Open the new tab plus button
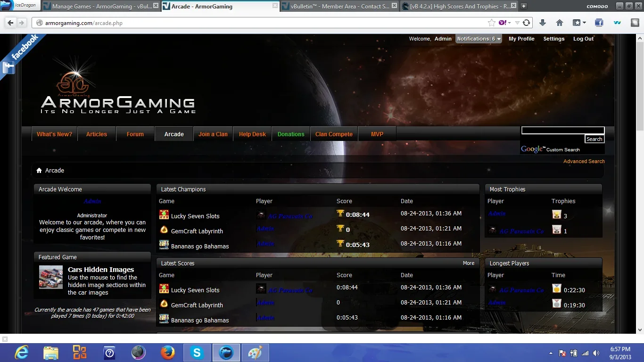This screenshot has height=362, width=644. (523, 6)
